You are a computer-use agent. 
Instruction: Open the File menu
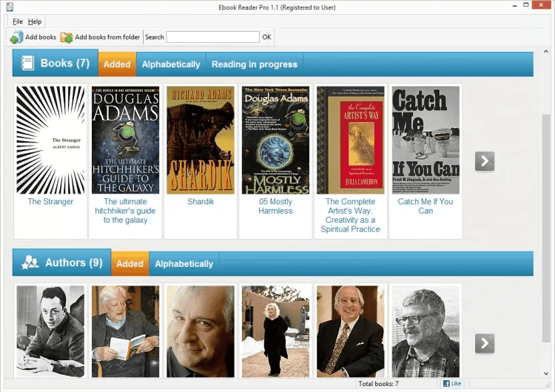[18, 21]
